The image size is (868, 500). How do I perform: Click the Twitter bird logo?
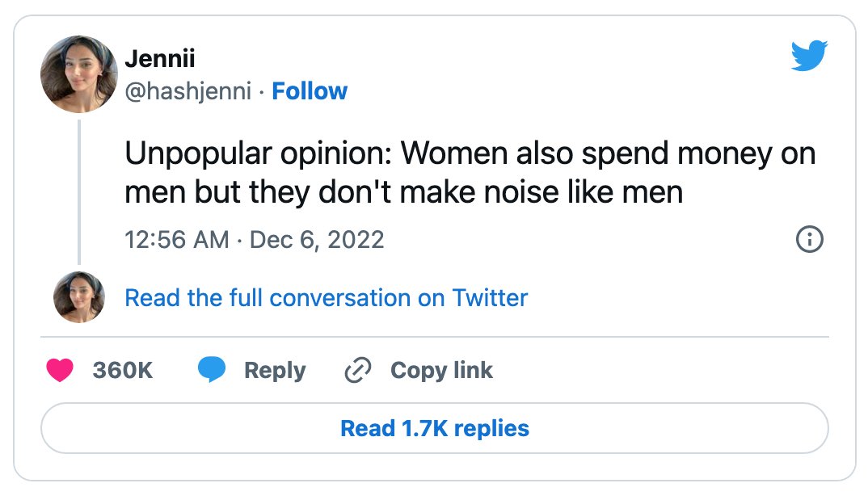point(809,55)
